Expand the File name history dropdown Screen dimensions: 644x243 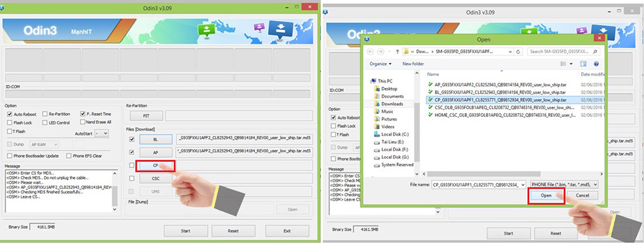pyautogui.click(x=523, y=184)
